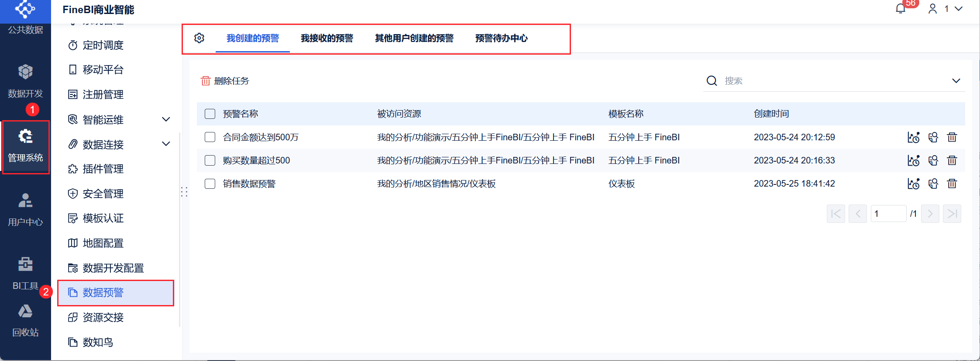Switch to the 预警待办中心 tab
The width and height of the screenshot is (980, 361).
[502, 38]
